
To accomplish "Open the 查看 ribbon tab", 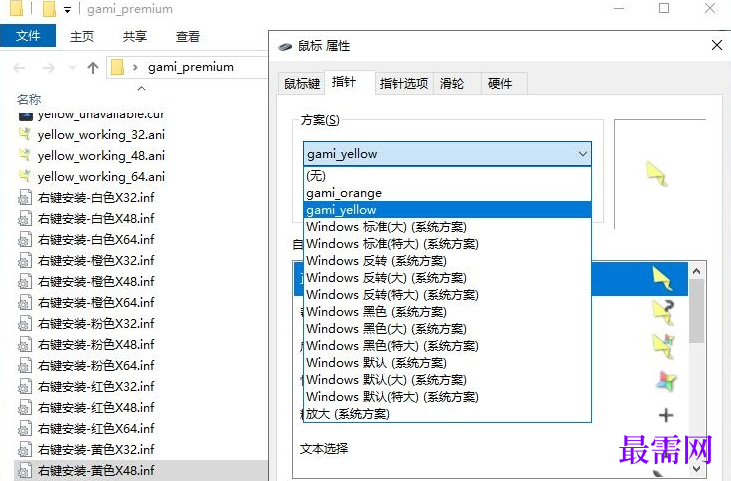I will point(188,36).
